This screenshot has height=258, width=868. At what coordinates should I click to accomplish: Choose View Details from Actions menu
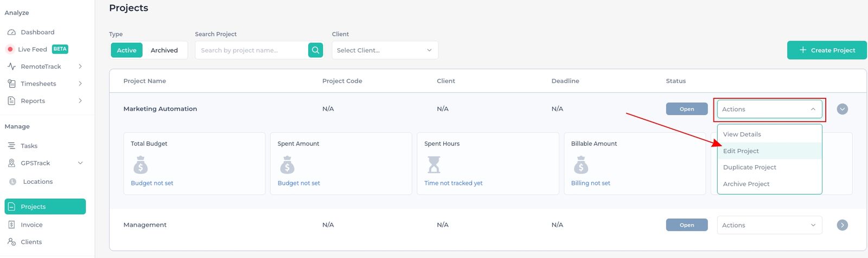coord(770,134)
